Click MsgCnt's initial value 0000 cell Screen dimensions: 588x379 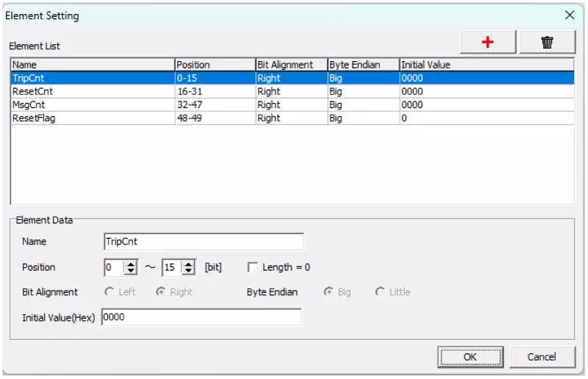point(487,105)
